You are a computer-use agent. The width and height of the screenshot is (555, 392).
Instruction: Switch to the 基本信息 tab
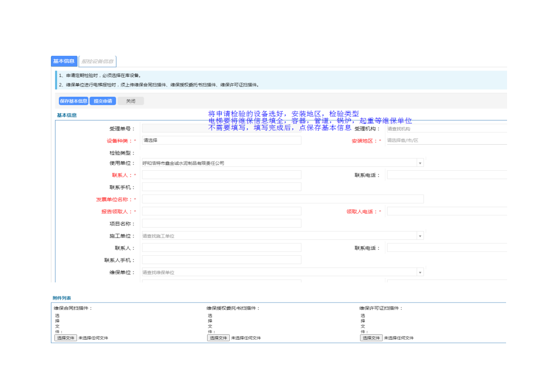click(x=64, y=61)
